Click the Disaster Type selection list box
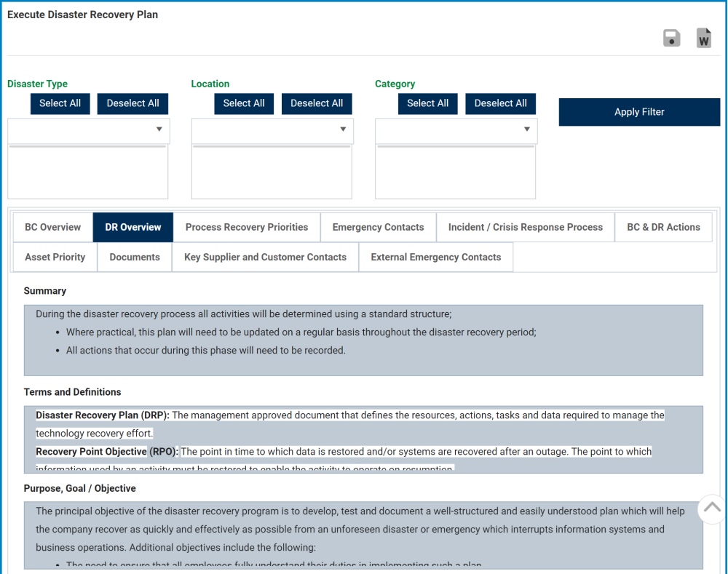This screenshot has width=728, height=574. click(88, 172)
